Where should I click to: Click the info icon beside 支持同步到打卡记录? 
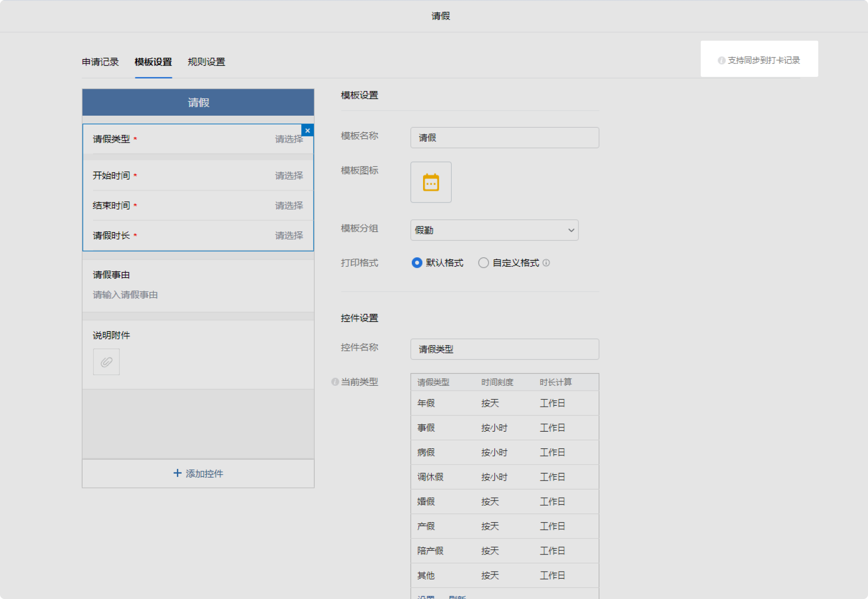point(721,61)
